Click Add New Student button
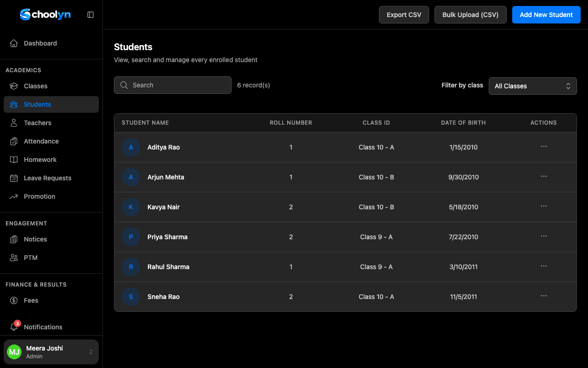This screenshot has width=588, height=368. (x=546, y=15)
